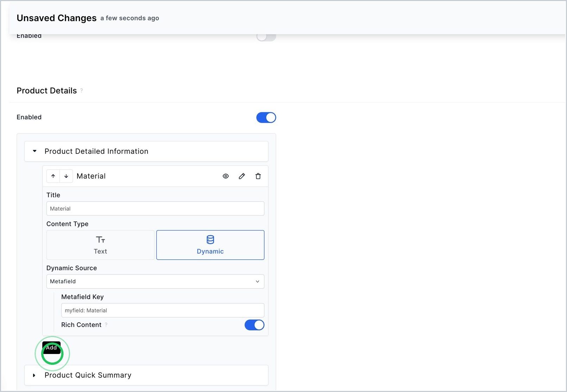Expand the Product Quick Summary section
Viewport: 567px width, 392px height.
click(146, 375)
